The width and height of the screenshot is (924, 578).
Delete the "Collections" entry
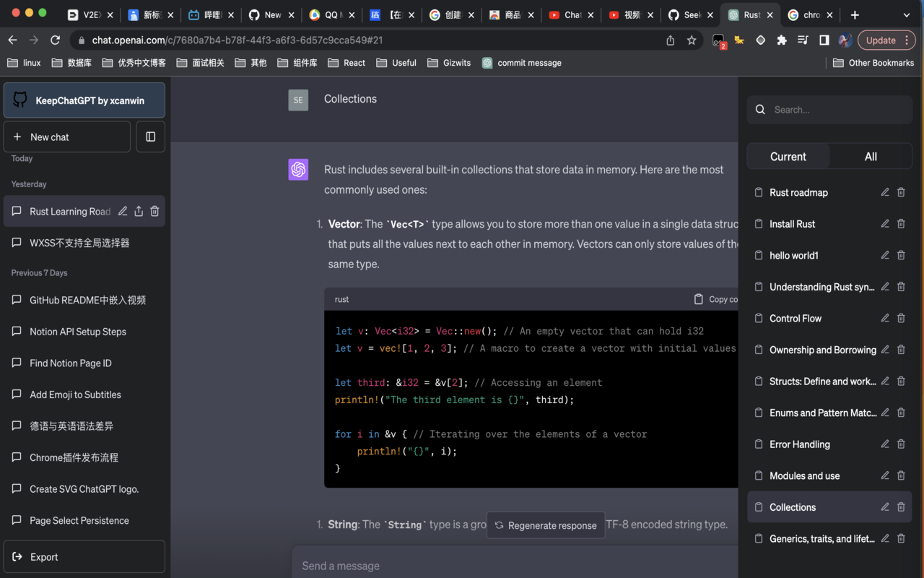[x=900, y=506]
